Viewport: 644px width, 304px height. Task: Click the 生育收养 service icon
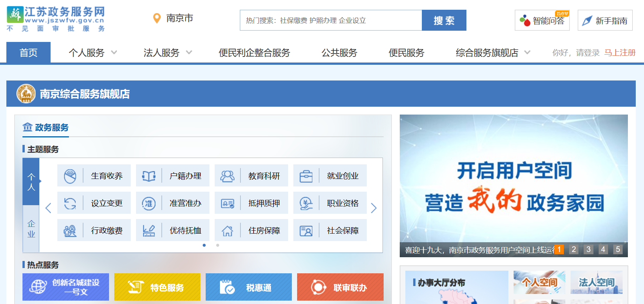tap(70, 176)
